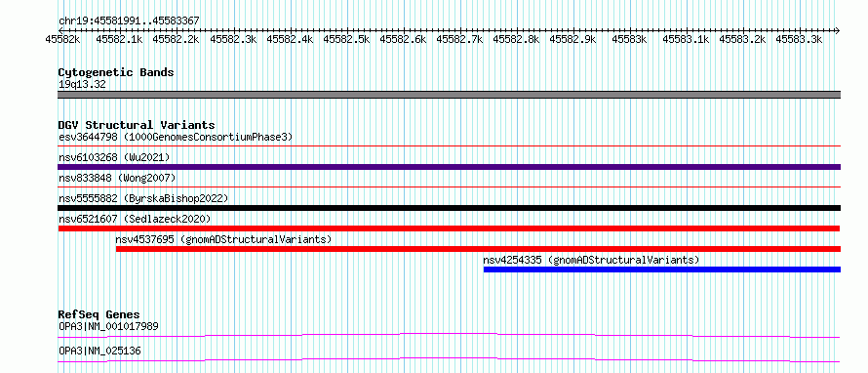
Task: Click the RefSeq Genes track heading
Action: tap(99, 314)
